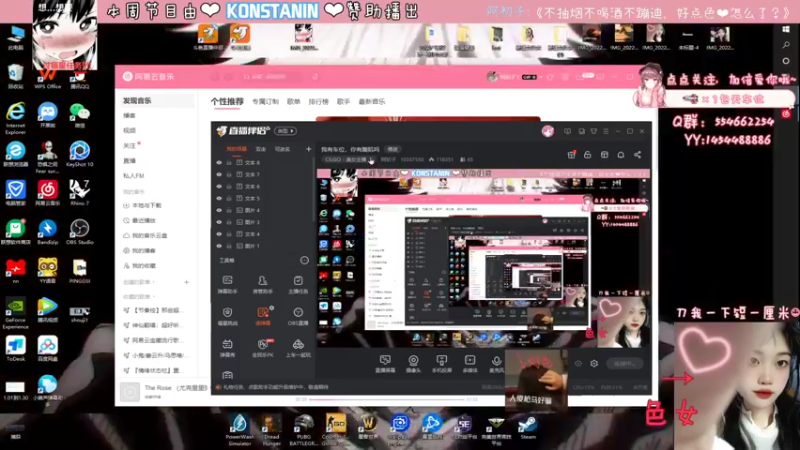Image resolution: width=800 pixels, height=450 pixels.
Task: Switch to the 专属定制 tab
Action: click(x=265, y=102)
